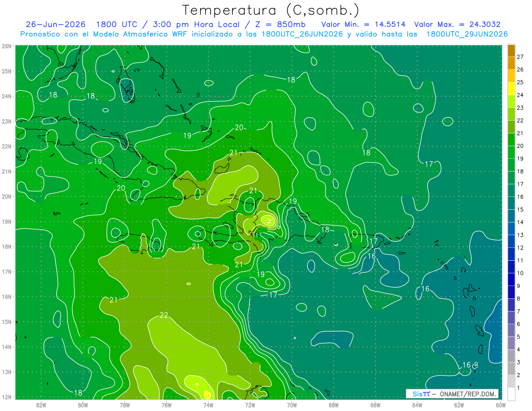This screenshot has width=532, height=411.
Task: Click the title 'Temperatura (C,somb.)'
Action: pos(271,10)
